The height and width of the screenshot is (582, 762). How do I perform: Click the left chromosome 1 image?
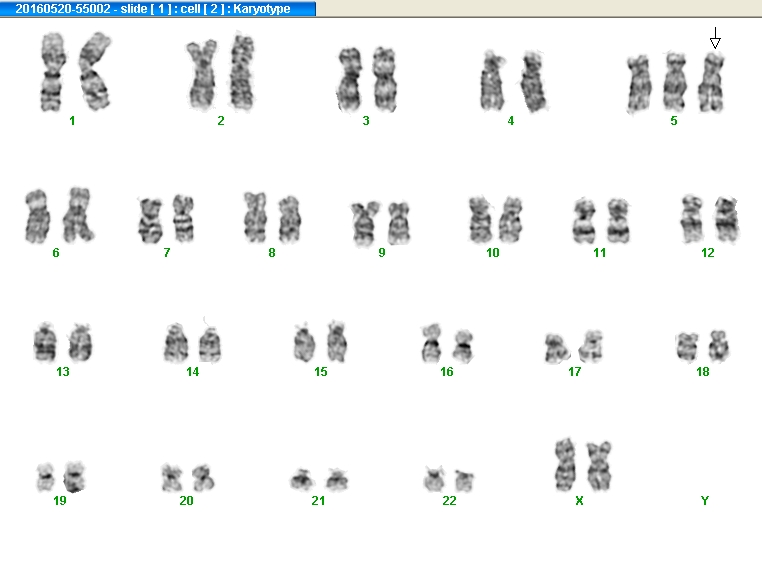click(52, 72)
